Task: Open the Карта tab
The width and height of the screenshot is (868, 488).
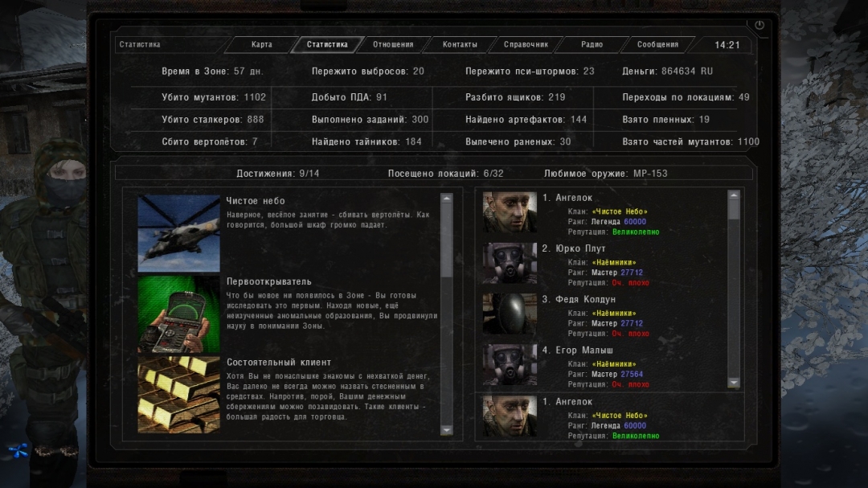Action: click(262, 44)
